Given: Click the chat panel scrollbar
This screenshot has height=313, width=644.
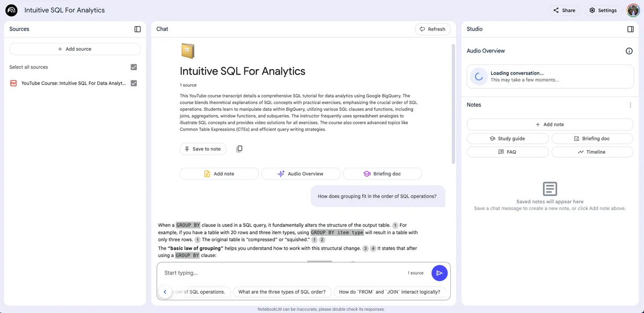Looking at the screenshot, I should 453,105.
